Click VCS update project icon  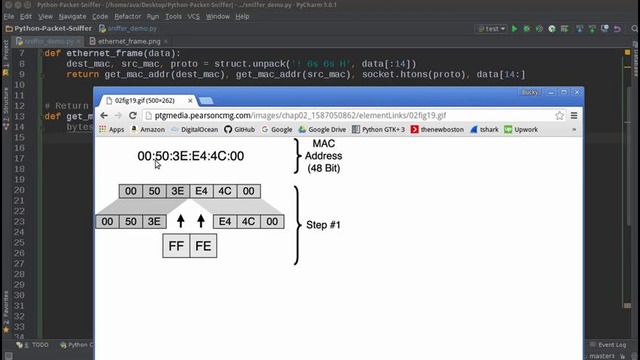click(x=580, y=29)
